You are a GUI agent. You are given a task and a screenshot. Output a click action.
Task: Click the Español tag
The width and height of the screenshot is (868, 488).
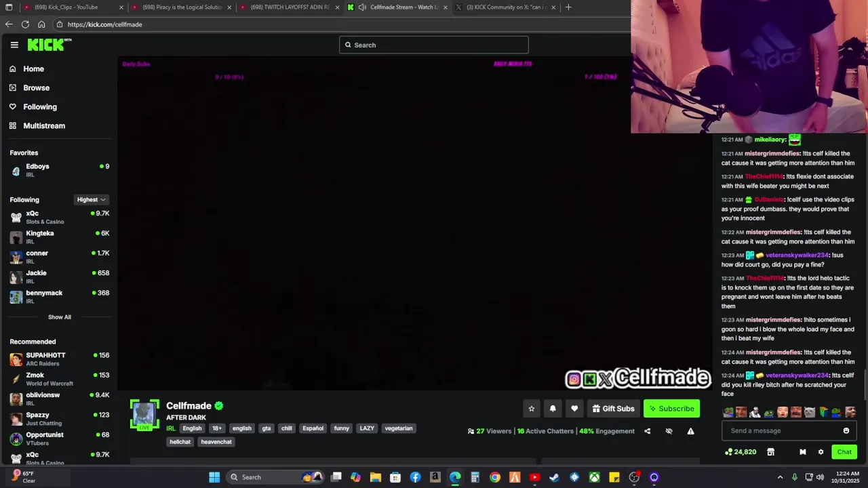313,428
